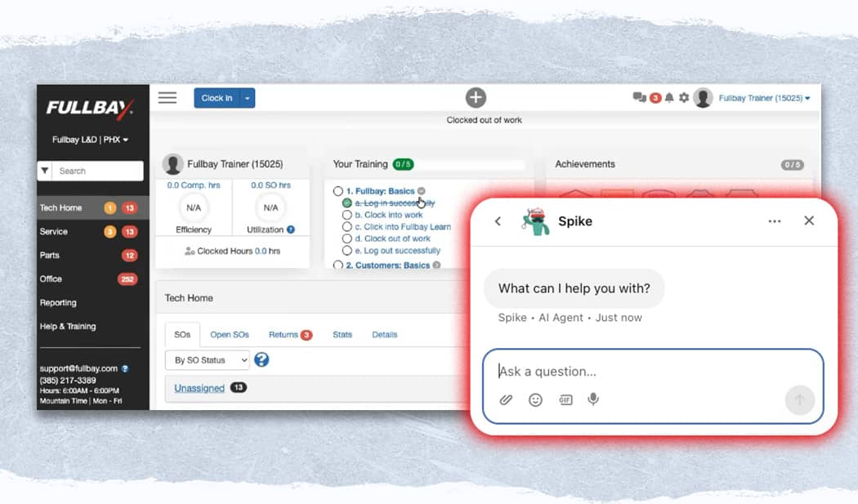The height and width of the screenshot is (504, 858).
Task: Click the 'What can I help you with?' message
Action: click(x=574, y=288)
